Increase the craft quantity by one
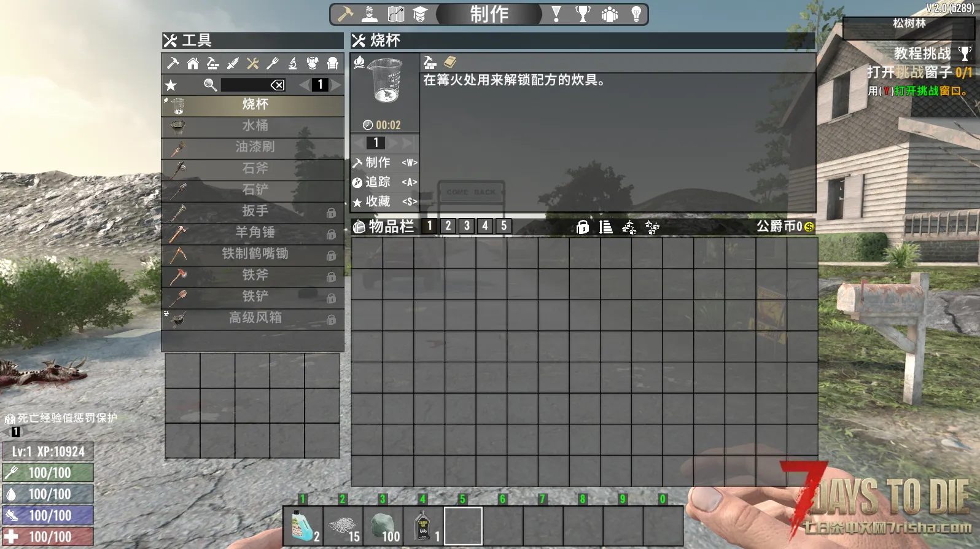This screenshot has height=549, width=980. (x=393, y=143)
